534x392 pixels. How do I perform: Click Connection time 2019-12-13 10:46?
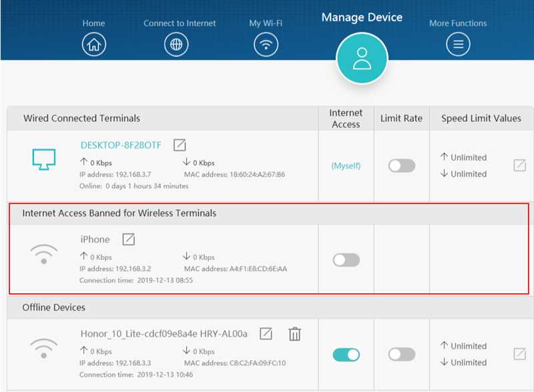tap(136, 375)
